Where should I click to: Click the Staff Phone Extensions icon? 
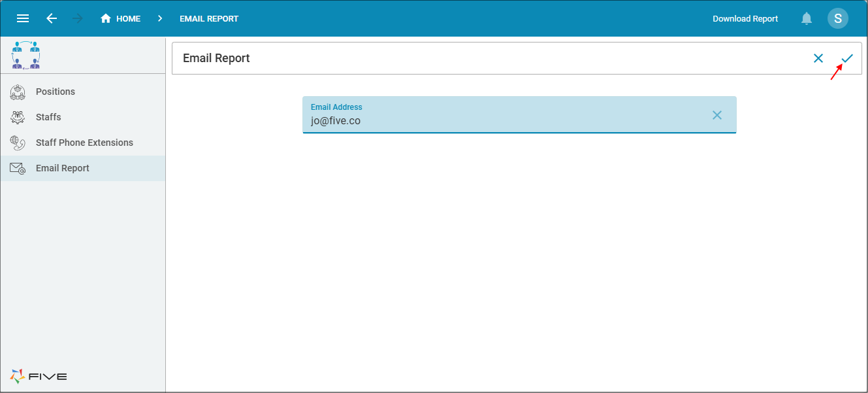(x=18, y=143)
